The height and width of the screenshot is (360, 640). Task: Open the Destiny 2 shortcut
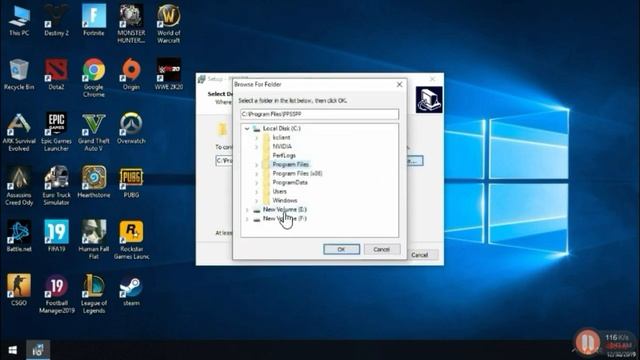click(x=56, y=20)
